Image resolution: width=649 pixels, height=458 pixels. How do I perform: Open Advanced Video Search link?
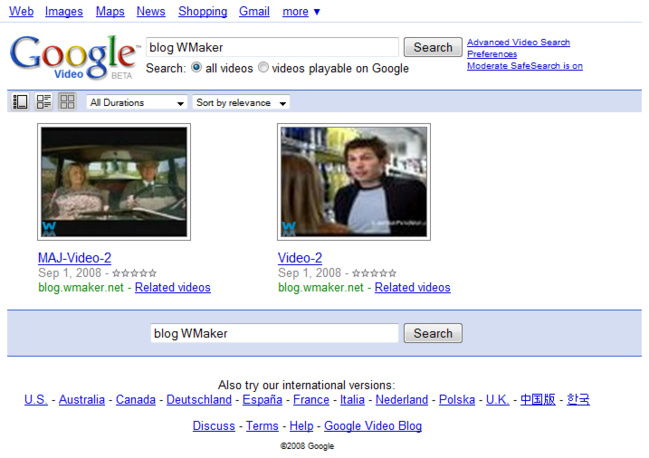518,42
